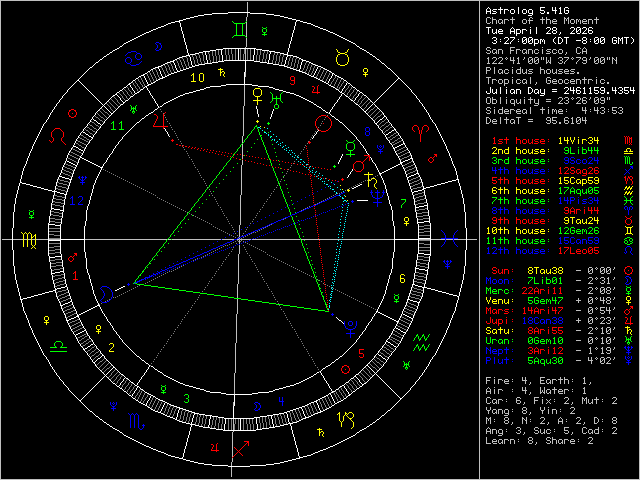This screenshot has width=640, height=480.
Task: Click the 'Satu: 8Ari55' planet row
Action: [x=560, y=331]
